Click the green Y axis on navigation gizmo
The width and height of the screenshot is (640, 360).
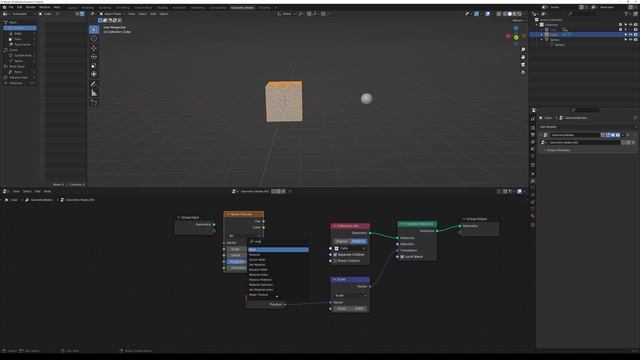click(516, 38)
